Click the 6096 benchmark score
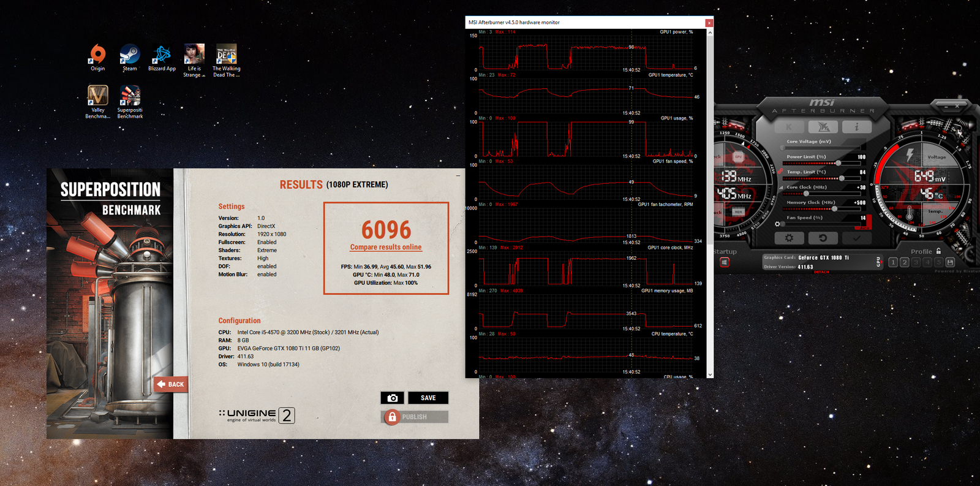Screen dimensions: 980x486 [x=386, y=230]
